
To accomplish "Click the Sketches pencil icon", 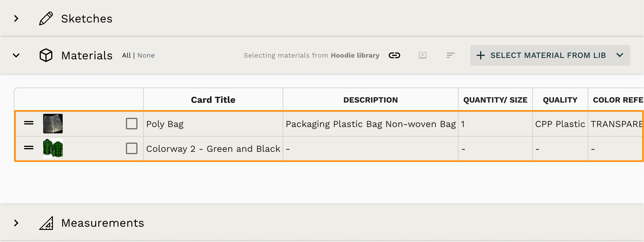I will 46,19.
